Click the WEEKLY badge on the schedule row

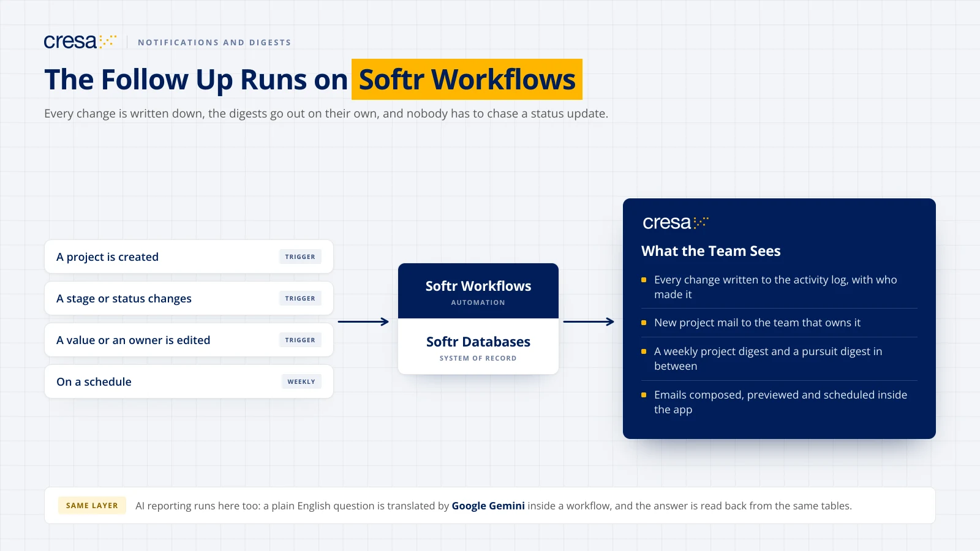[301, 382]
